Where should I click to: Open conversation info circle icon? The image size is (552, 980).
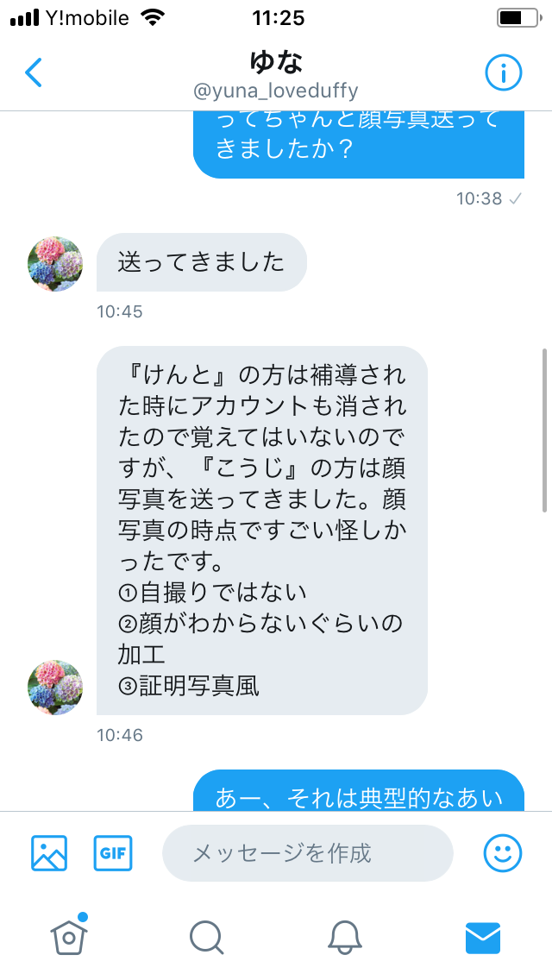pyautogui.click(x=503, y=72)
